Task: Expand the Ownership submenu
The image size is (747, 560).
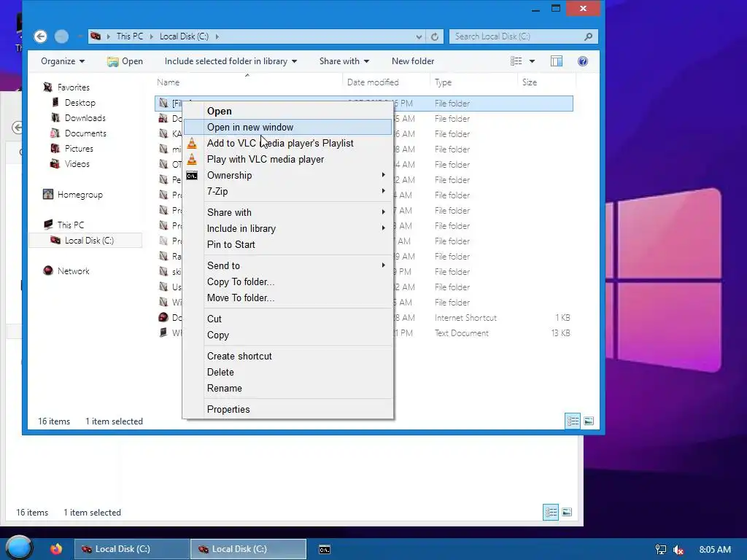Action: click(x=384, y=175)
